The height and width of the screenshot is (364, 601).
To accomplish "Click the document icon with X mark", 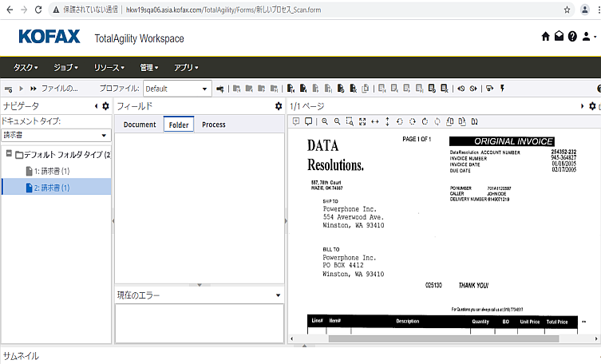I will click(x=353, y=89).
